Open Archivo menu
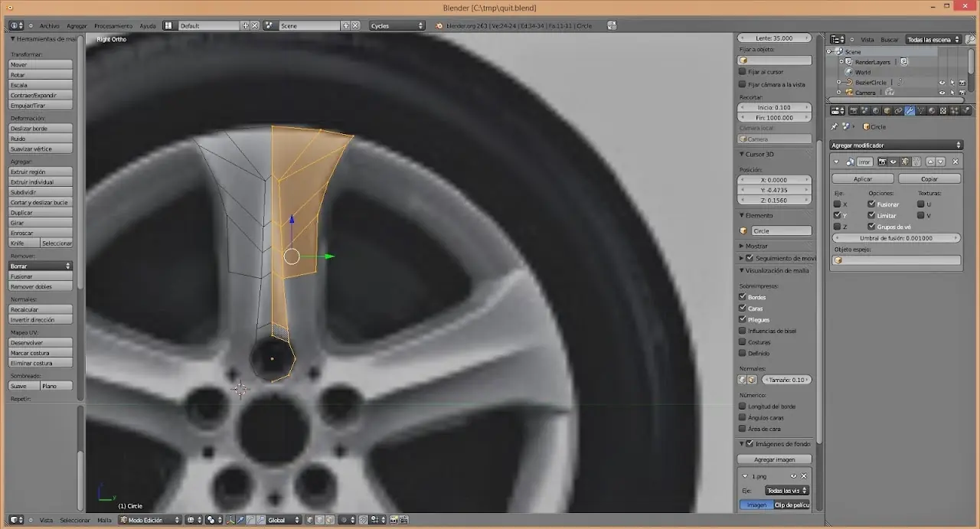Viewport: 980px width, 529px height. point(49,25)
